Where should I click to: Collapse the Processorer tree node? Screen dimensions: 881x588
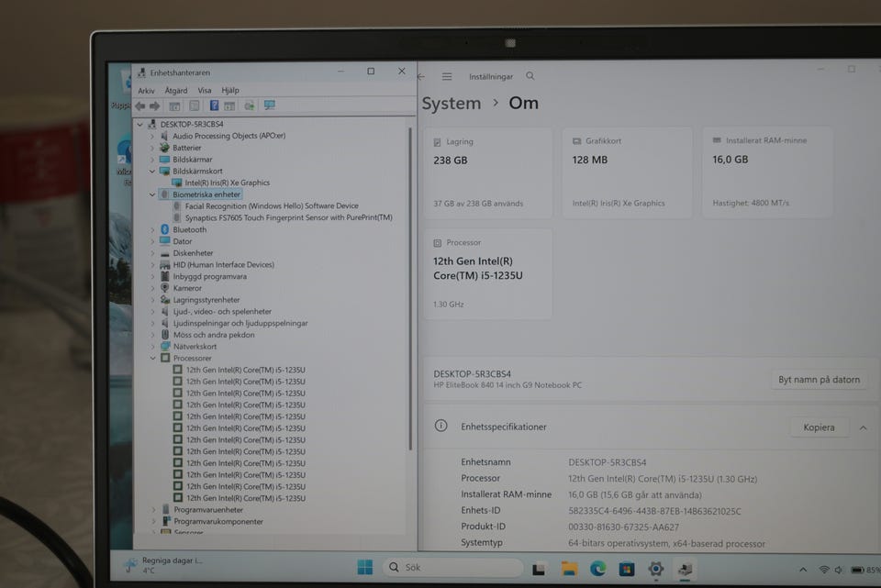[153, 359]
